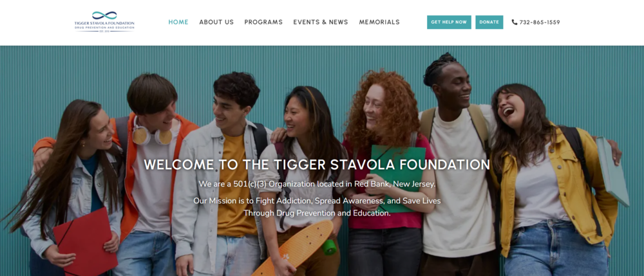Click the phone handset icon
The image size is (644, 276).
(514, 22)
